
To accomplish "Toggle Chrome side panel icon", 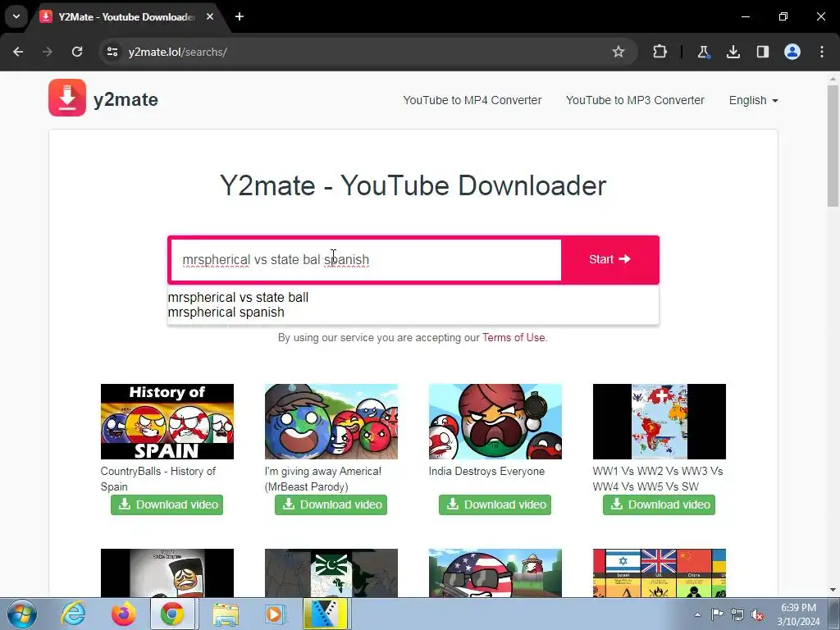I will [763, 52].
